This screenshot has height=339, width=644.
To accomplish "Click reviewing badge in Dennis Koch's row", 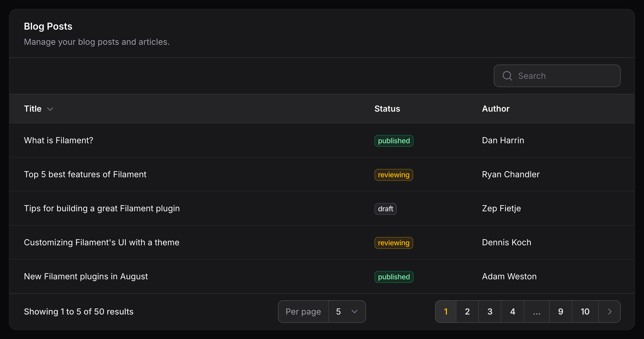I will pos(394,243).
